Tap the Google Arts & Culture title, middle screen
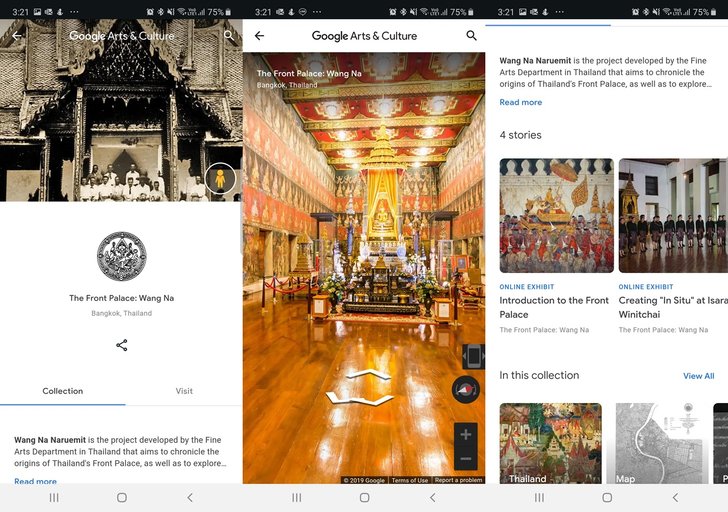 pos(364,36)
